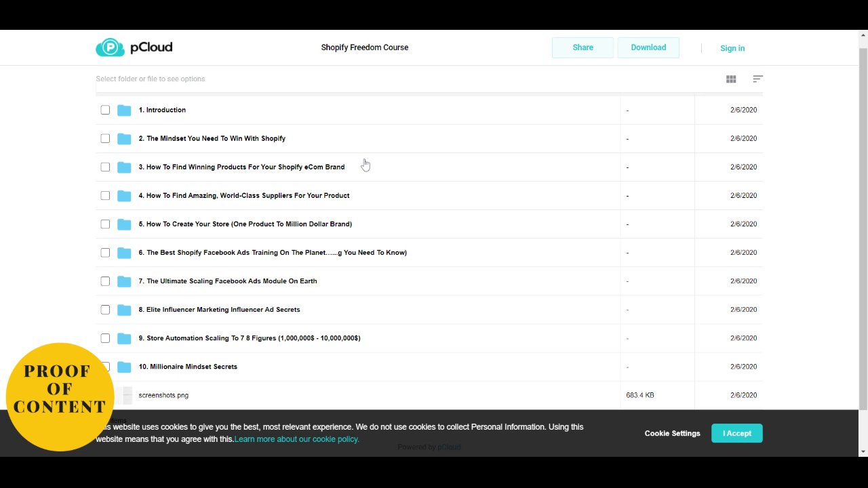Open the Sign in link
The height and width of the screenshot is (488, 868).
[732, 48]
